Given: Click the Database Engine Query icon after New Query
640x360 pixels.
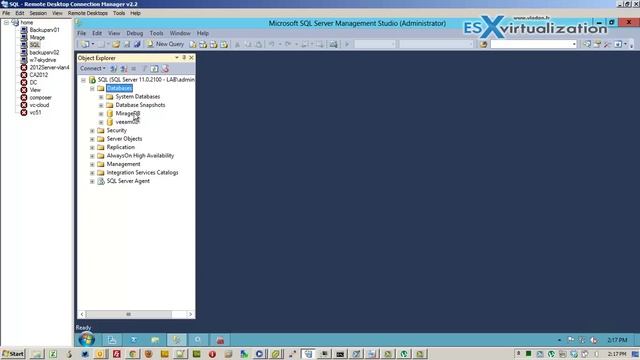Looking at the screenshot, I should (x=193, y=44).
